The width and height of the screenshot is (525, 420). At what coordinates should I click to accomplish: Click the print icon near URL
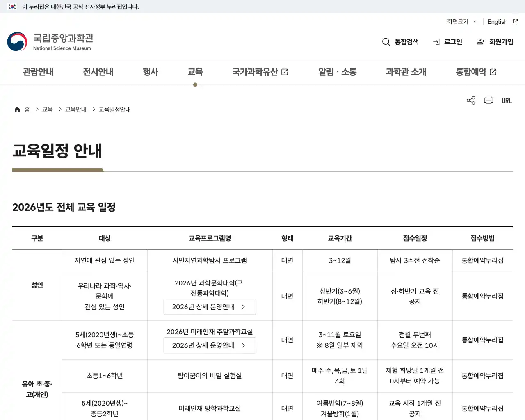(x=488, y=100)
